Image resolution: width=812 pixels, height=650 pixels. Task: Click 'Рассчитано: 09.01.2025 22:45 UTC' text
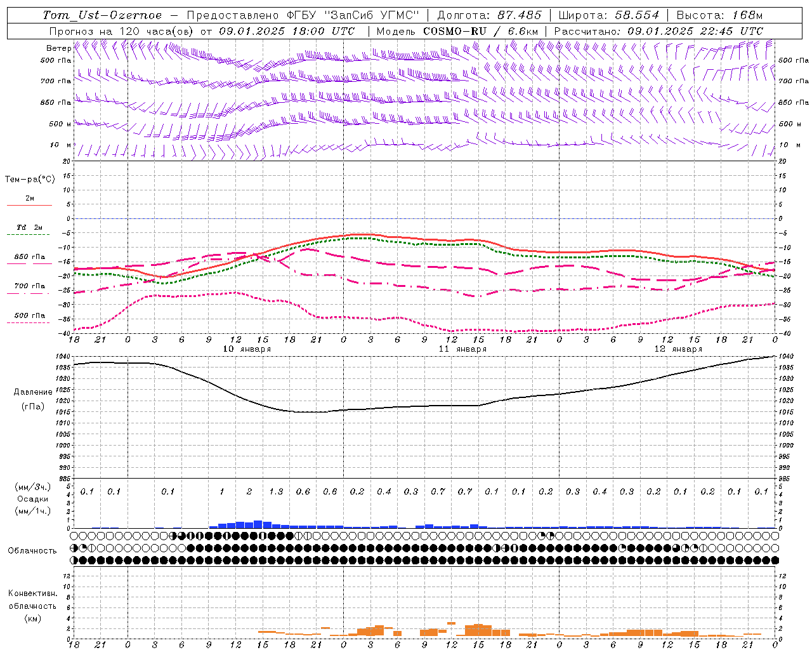pos(658,31)
